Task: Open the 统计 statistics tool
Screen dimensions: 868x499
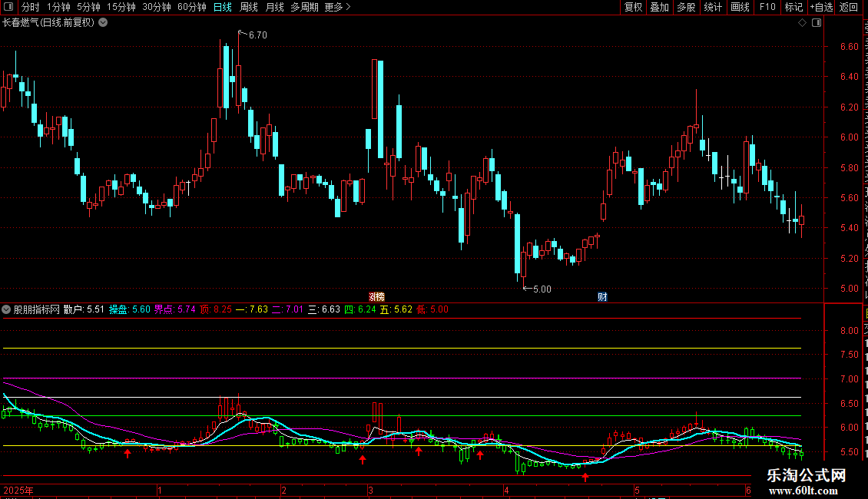Action: pyautogui.click(x=713, y=7)
